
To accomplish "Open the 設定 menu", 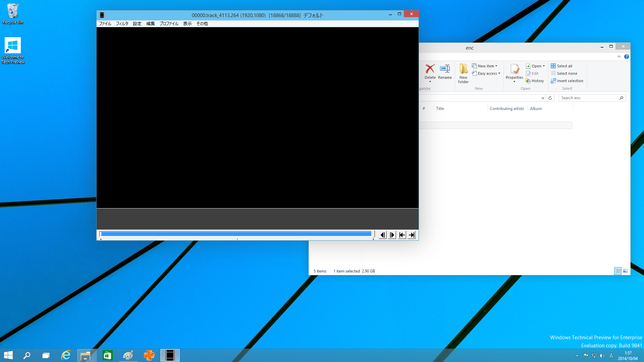I will click(137, 23).
